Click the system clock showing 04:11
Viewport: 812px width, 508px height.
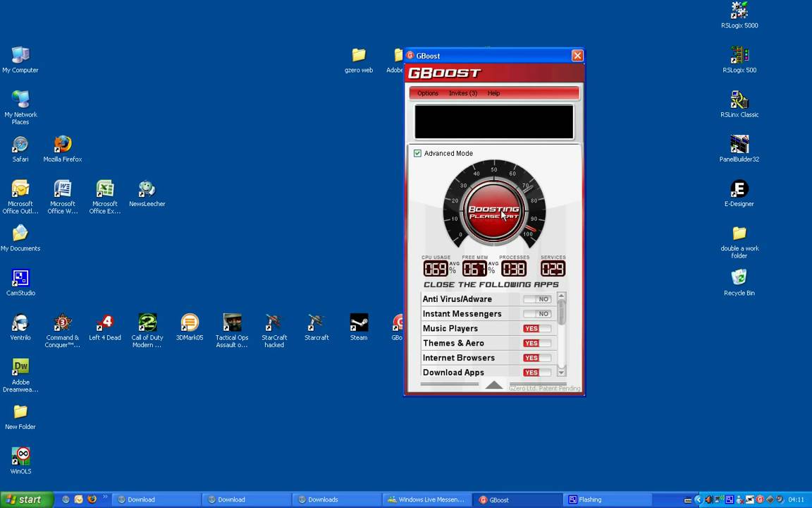tap(796, 500)
